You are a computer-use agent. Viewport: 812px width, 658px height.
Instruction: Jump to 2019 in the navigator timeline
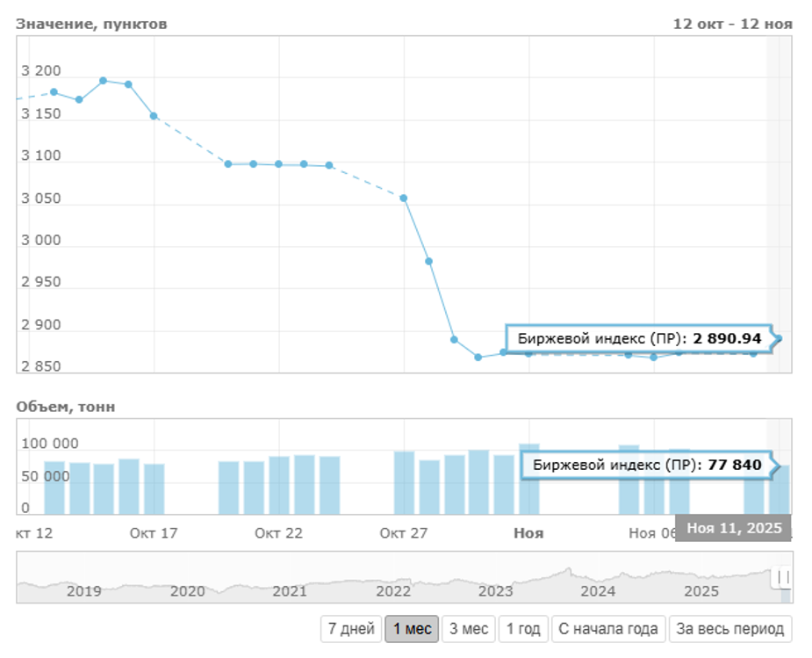click(84, 591)
